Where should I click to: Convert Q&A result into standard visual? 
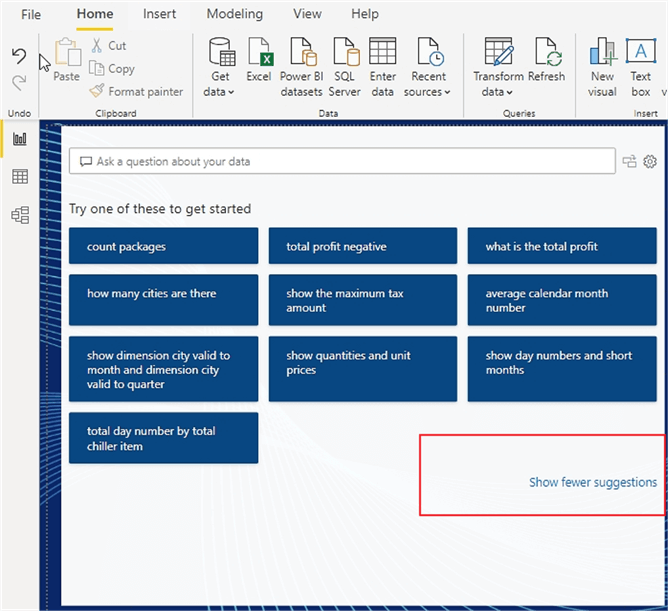(x=629, y=161)
